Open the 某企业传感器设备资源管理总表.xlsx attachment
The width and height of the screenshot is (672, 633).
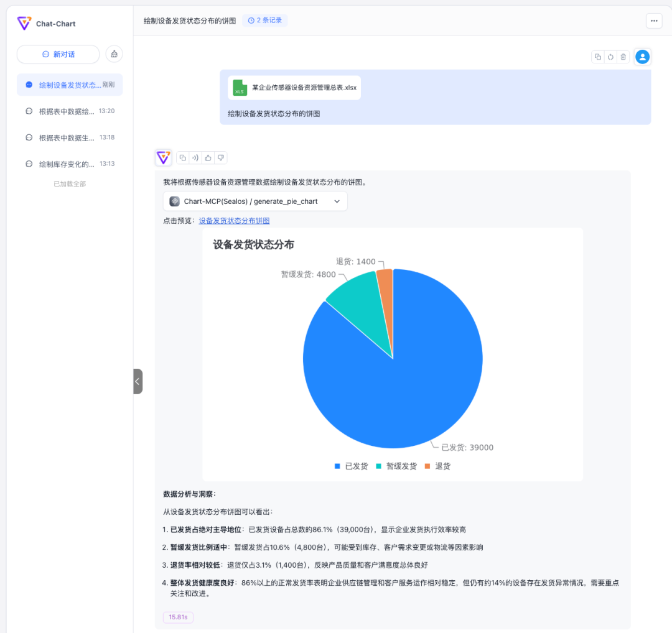(x=294, y=88)
